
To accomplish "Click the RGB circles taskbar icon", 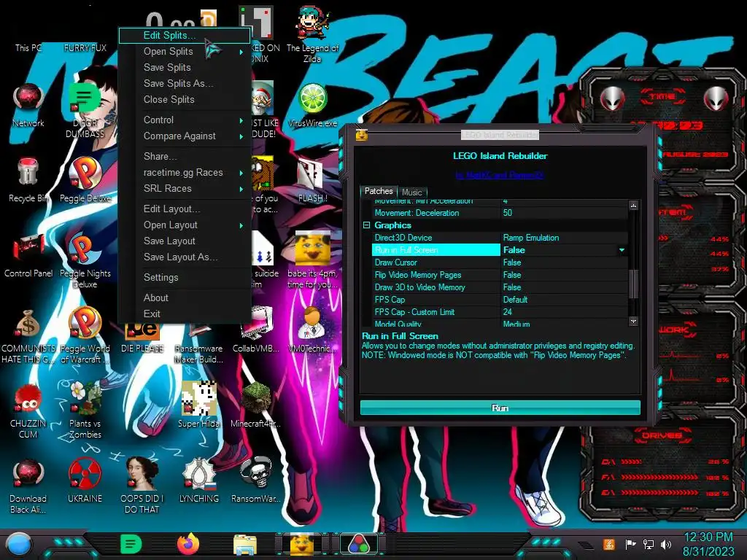I will [x=360, y=544].
